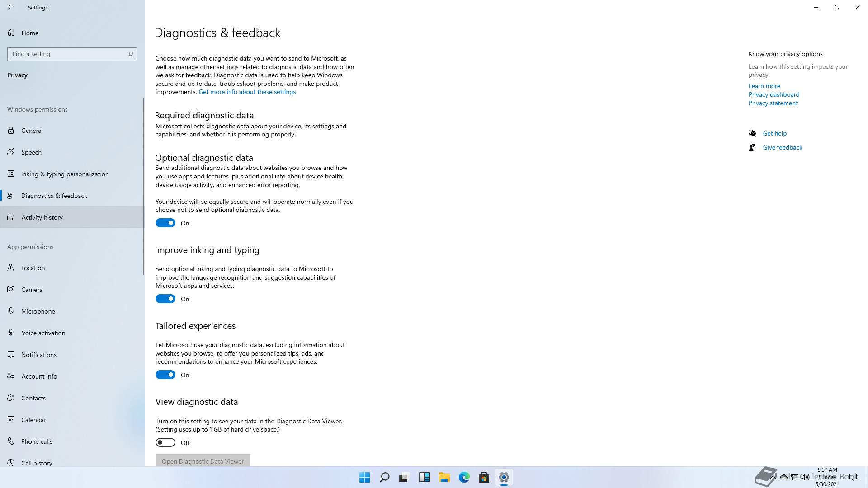
Task: Turn off Optional diagnostic data toggle
Action: click(165, 223)
